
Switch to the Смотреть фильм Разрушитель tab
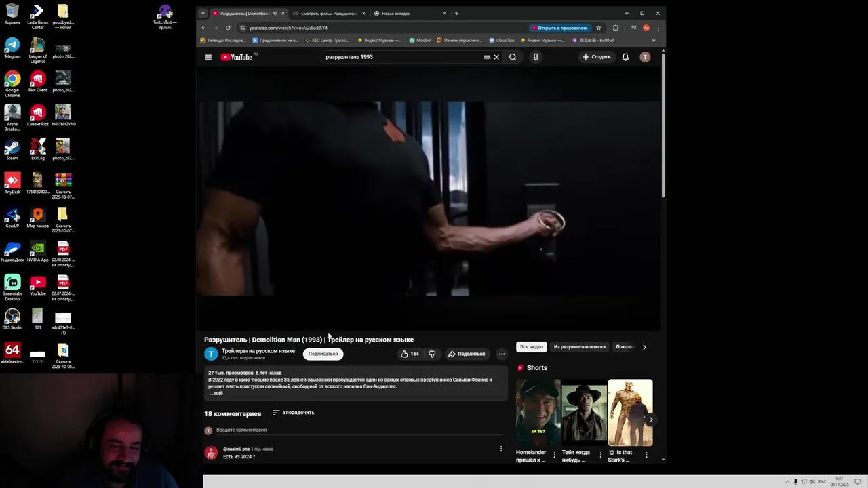tap(329, 13)
